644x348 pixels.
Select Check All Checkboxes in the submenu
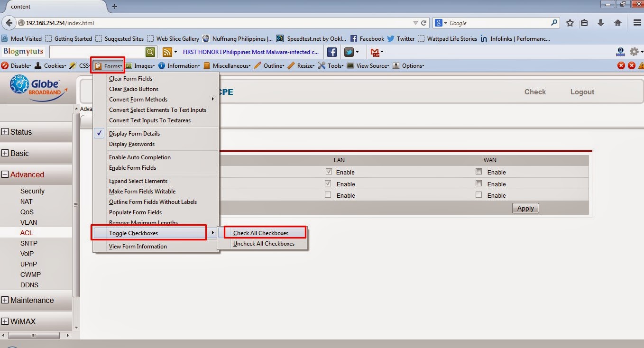pos(262,233)
